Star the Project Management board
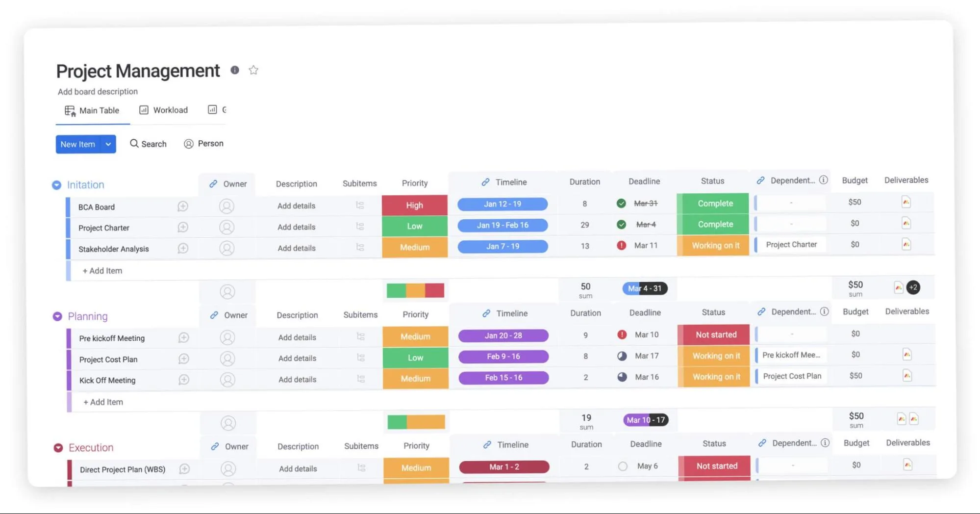The width and height of the screenshot is (980, 514). tap(253, 70)
